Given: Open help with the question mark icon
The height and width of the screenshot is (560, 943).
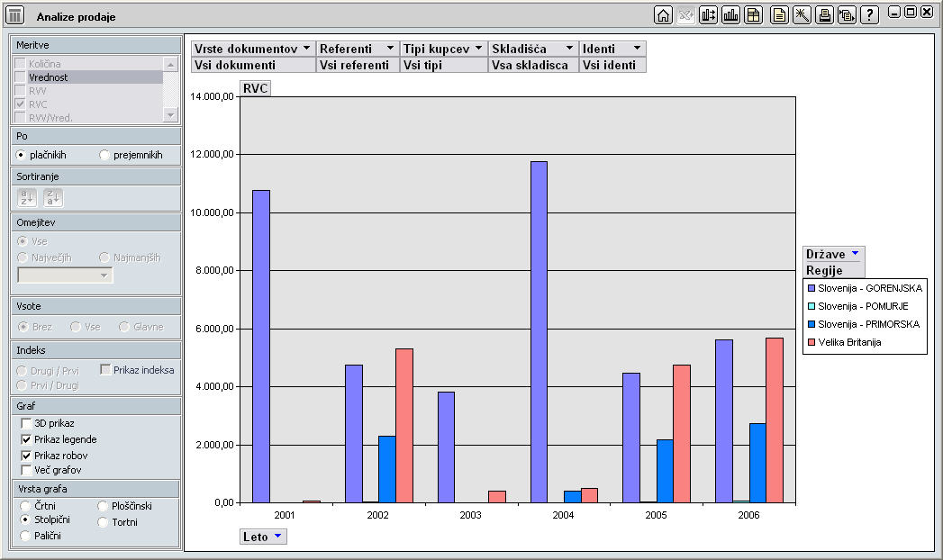Looking at the screenshot, I should pyautogui.click(x=869, y=14).
